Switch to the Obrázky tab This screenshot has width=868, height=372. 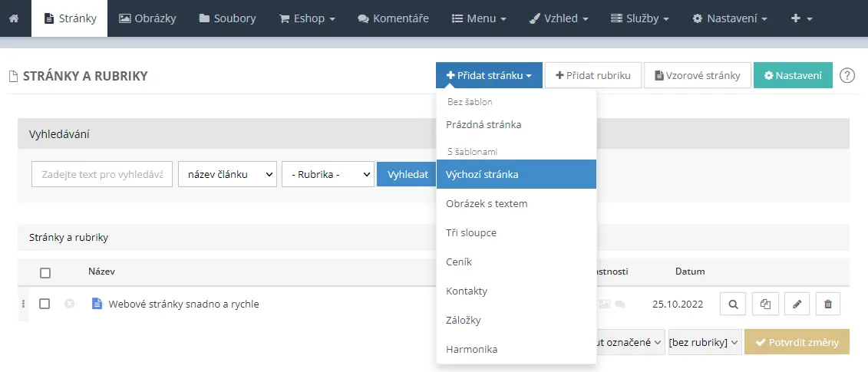tap(146, 18)
